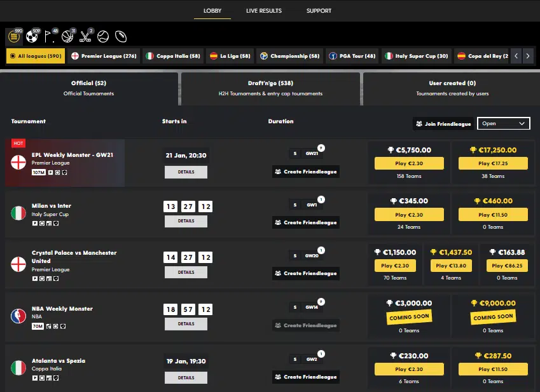Viewport: 540px width, 392px height.
Task: Open DETAILS for Milan vs Inter
Action: pos(186,221)
